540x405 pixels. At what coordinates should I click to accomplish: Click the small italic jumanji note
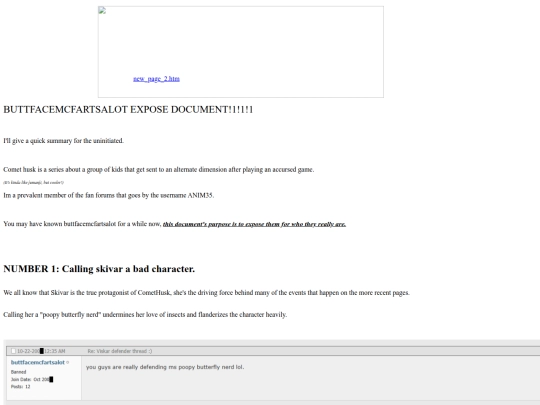pyautogui.click(x=33, y=183)
